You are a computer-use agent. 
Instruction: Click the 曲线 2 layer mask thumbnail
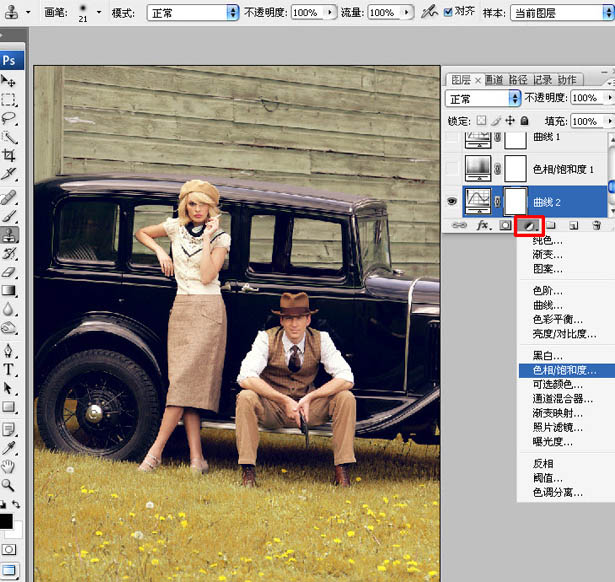515,202
